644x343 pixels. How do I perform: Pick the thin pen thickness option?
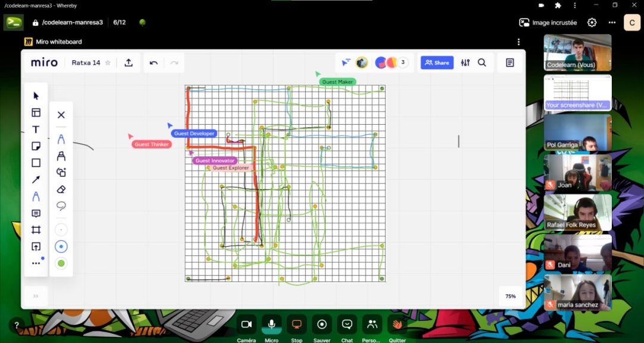(x=61, y=230)
